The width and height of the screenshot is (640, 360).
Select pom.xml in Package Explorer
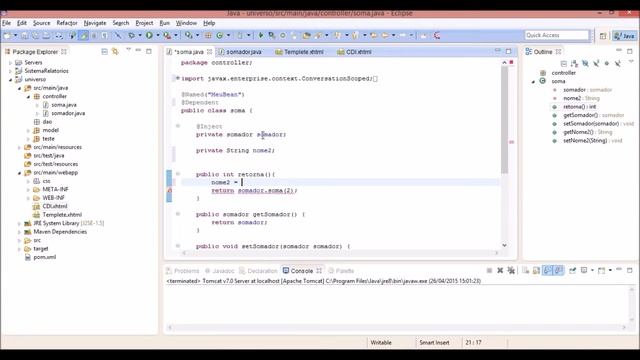[x=40, y=257]
